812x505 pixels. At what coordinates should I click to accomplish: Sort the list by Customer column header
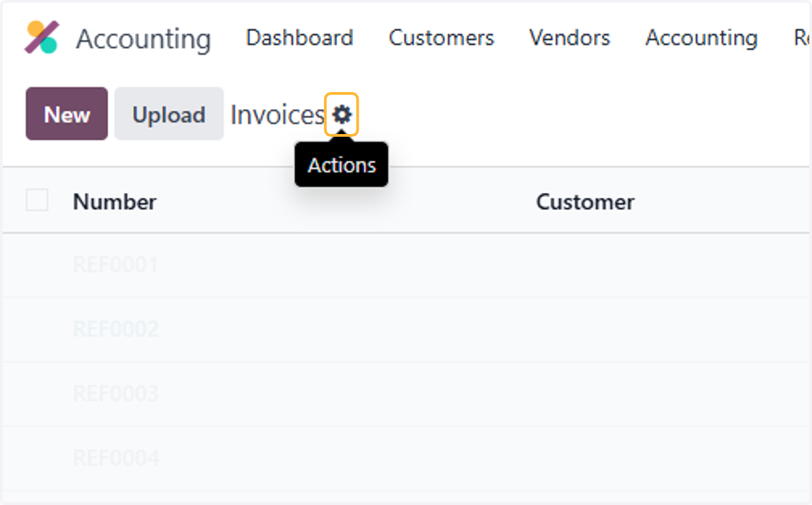coord(585,201)
